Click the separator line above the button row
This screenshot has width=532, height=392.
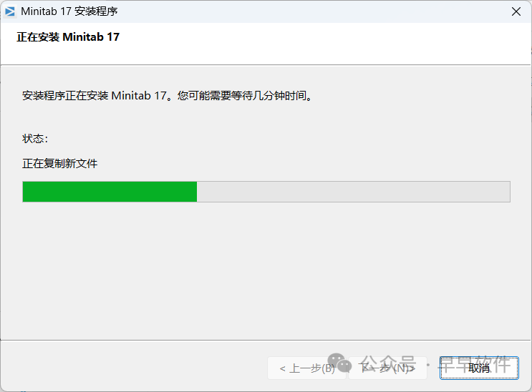click(x=266, y=340)
